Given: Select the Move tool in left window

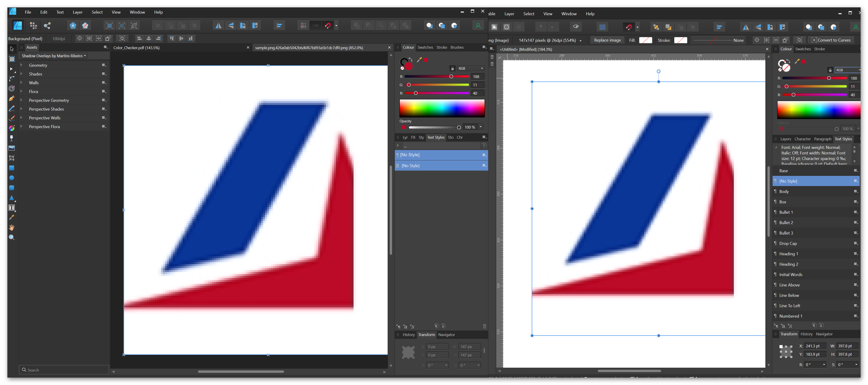Looking at the screenshot, I should [x=12, y=49].
